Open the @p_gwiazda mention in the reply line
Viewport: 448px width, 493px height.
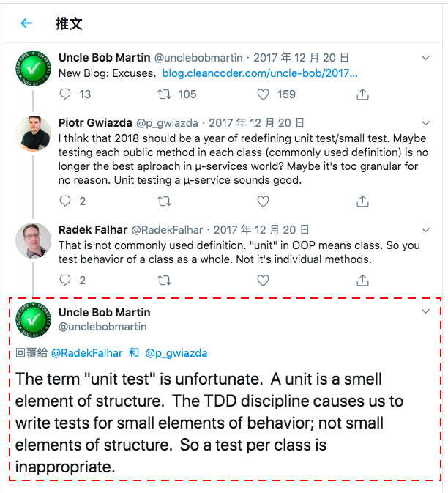point(176,353)
